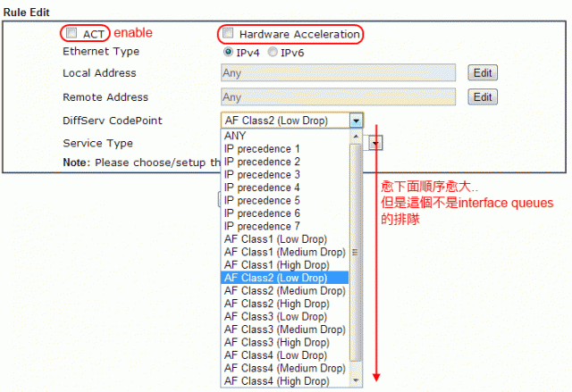Viewport: 572px width, 392px height.
Task: Pick AF Class4 (High Drop)
Action: point(284,381)
